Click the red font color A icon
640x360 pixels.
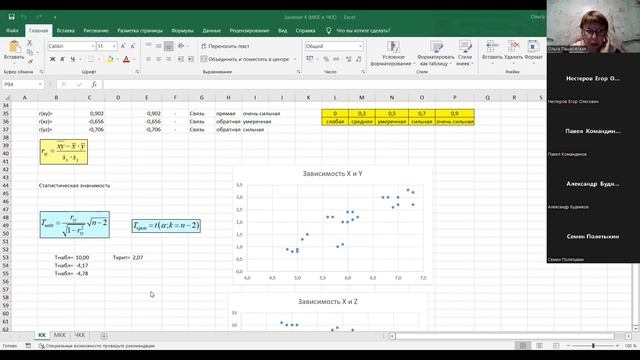click(x=126, y=59)
